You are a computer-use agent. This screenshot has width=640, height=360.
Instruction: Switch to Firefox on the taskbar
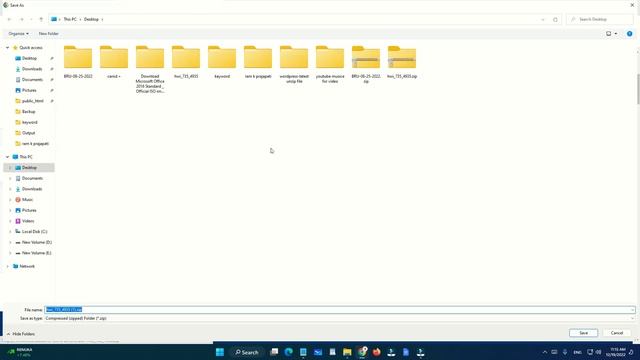tap(376, 352)
